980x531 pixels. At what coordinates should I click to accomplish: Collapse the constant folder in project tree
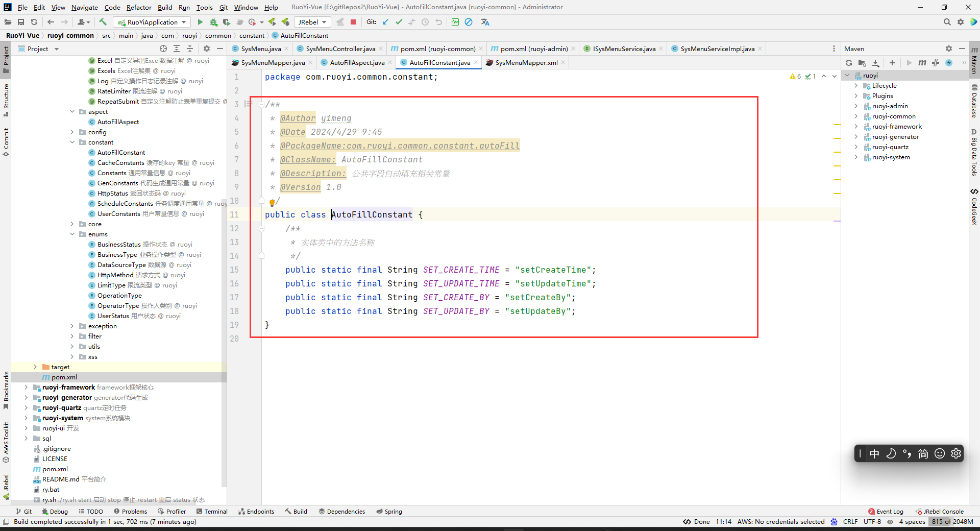coord(72,142)
